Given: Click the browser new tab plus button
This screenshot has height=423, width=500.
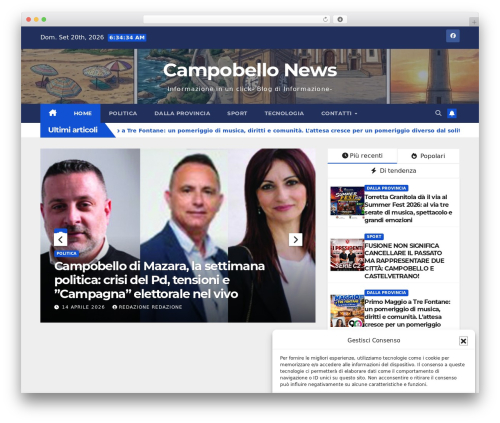Looking at the screenshot, I should (x=474, y=22).
